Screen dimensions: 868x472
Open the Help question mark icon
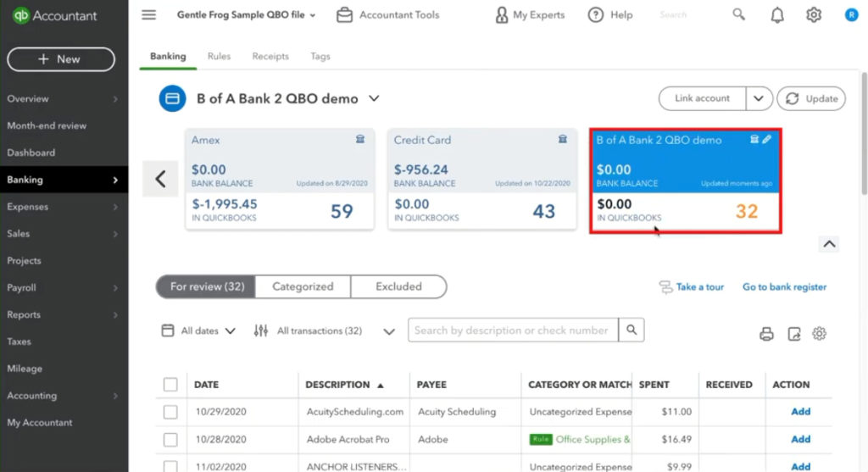click(596, 15)
